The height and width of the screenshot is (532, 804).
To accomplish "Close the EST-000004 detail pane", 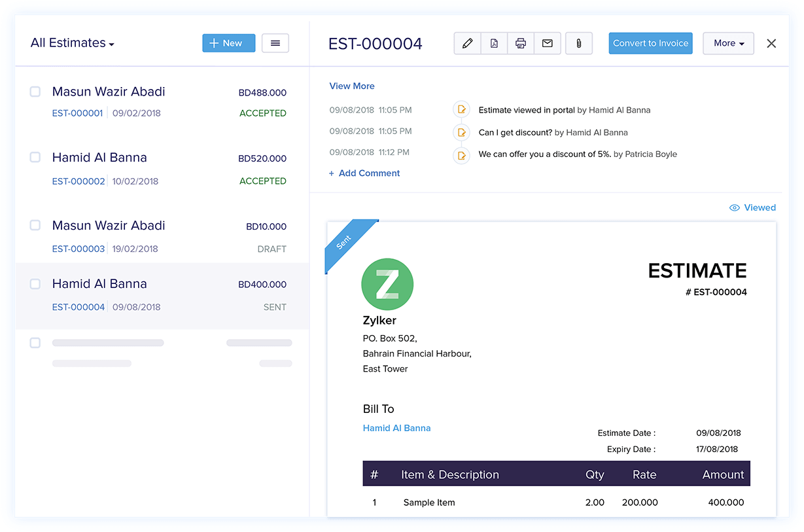I will [771, 43].
